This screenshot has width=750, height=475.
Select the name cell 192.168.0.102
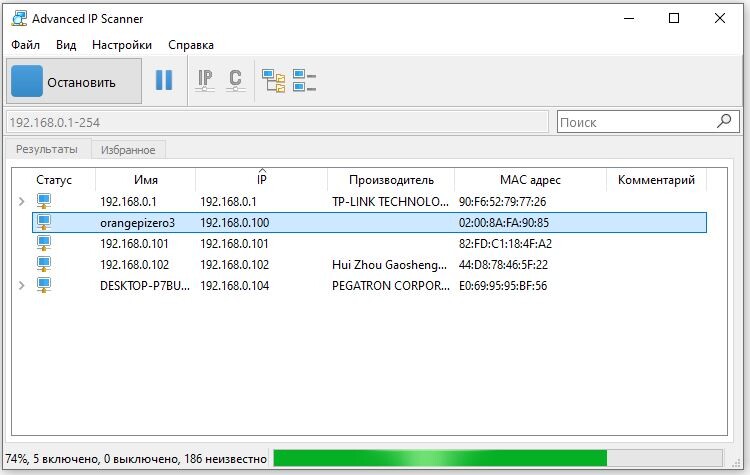(x=134, y=265)
